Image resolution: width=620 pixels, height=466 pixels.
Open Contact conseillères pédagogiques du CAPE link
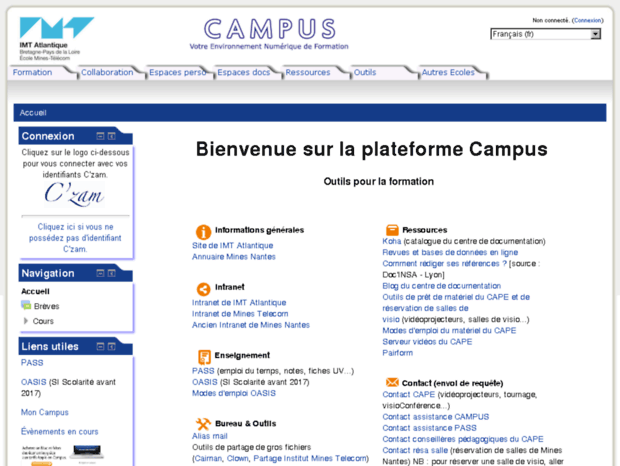coord(463,439)
